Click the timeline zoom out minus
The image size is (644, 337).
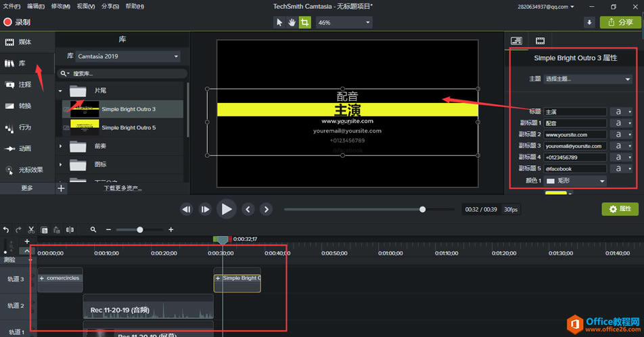(108, 229)
